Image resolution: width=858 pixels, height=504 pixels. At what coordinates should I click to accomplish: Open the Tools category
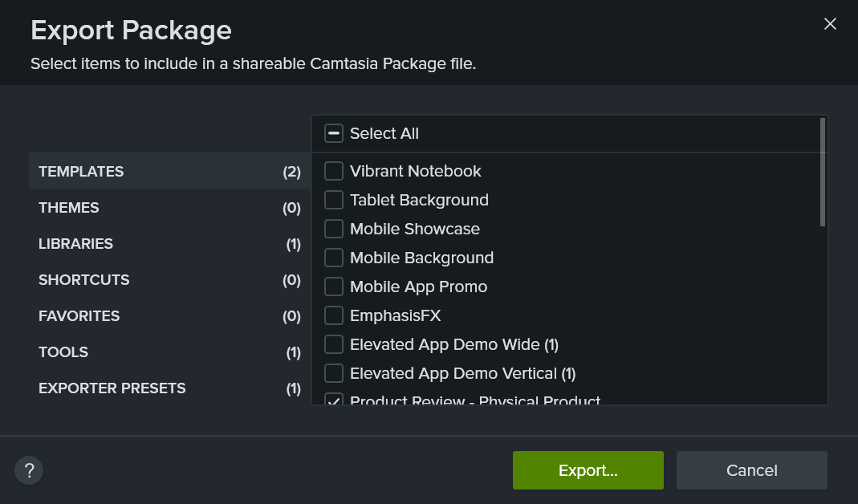click(x=169, y=352)
